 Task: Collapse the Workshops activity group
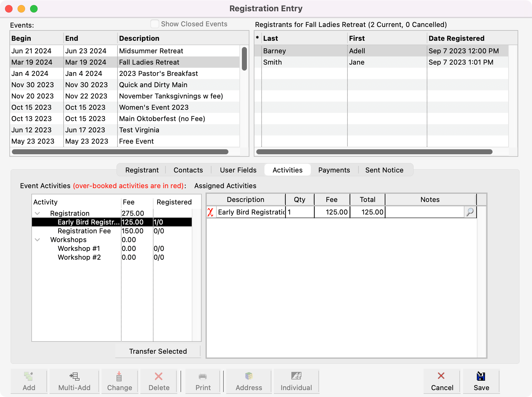(x=38, y=240)
